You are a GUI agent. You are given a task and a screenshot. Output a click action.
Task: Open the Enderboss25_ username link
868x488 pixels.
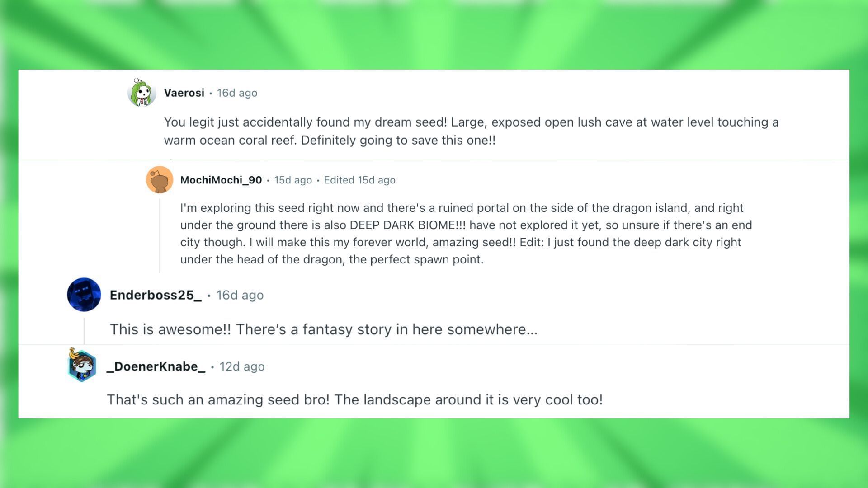click(x=156, y=295)
